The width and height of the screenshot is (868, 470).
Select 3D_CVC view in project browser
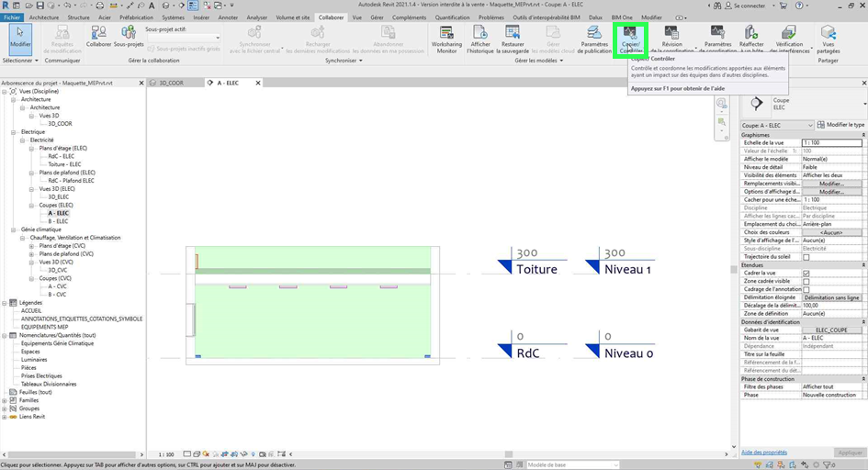[58, 271]
